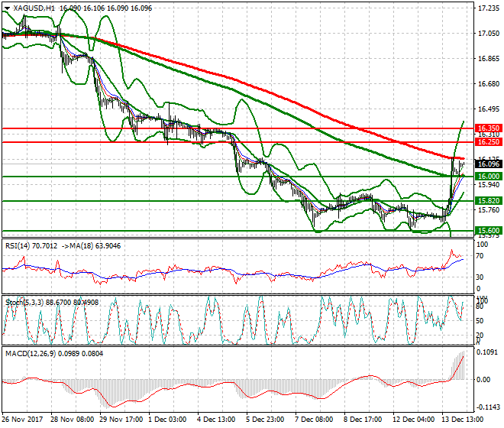Click the RSI scale value 30
Screen dimensions: 504x428
tap(480, 277)
